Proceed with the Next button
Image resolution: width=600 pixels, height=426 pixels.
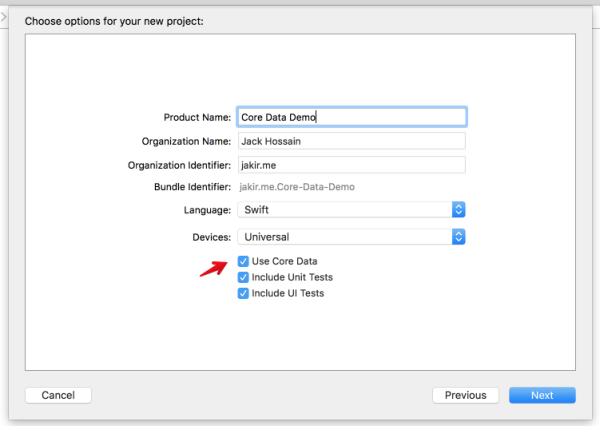[542, 395]
